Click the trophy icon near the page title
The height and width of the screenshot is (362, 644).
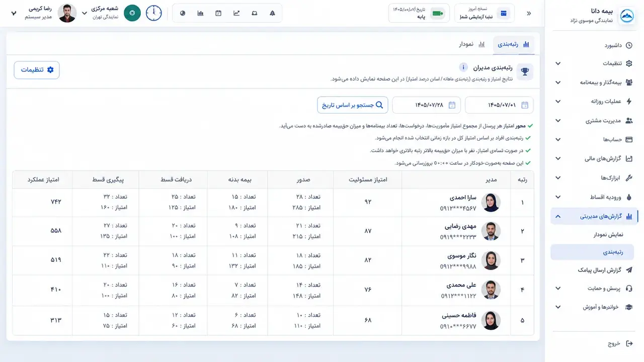[525, 72]
